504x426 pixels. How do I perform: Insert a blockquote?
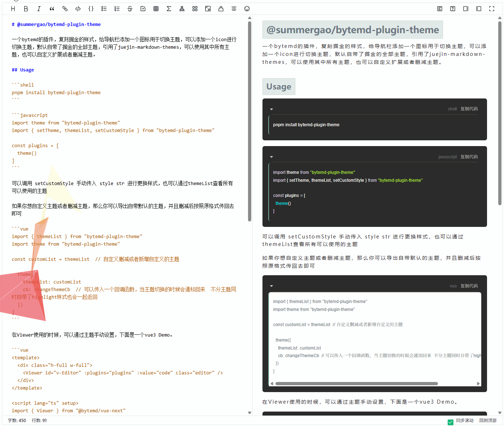pos(52,9)
